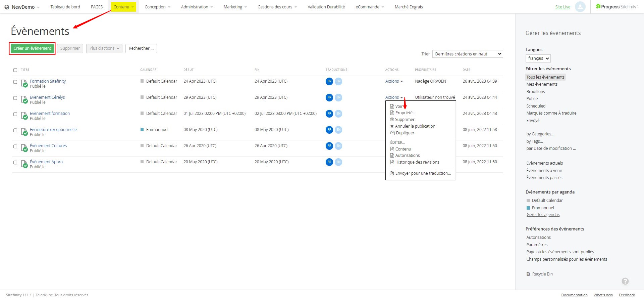This screenshot has width=644, height=300.
Task: Click the user profile avatar icon
Action: [580, 7]
